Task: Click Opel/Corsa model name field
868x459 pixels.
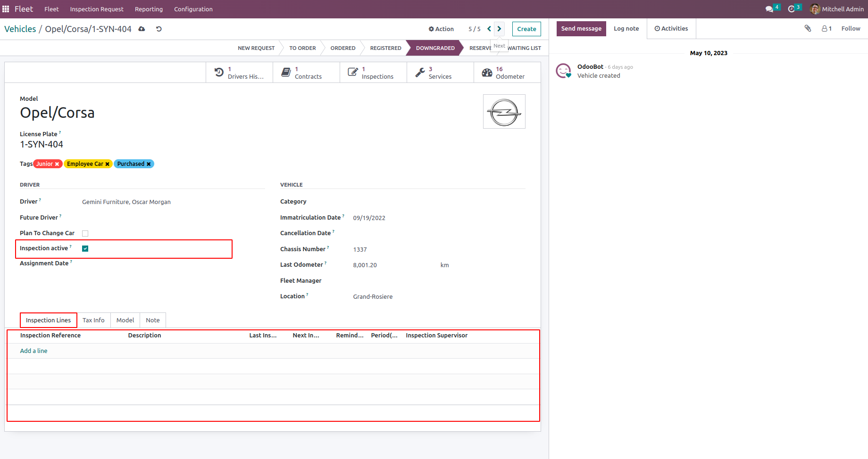Action: tap(57, 113)
